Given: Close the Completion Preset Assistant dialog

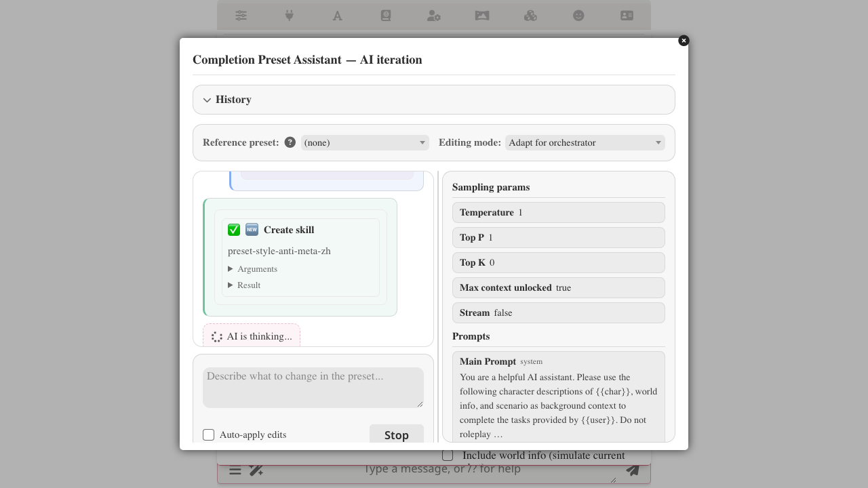Looking at the screenshot, I should point(684,41).
